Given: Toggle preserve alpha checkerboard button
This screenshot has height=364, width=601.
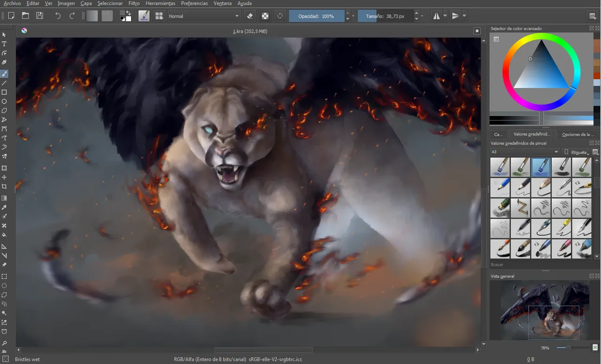Looking at the screenshot, I should [265, 16].
